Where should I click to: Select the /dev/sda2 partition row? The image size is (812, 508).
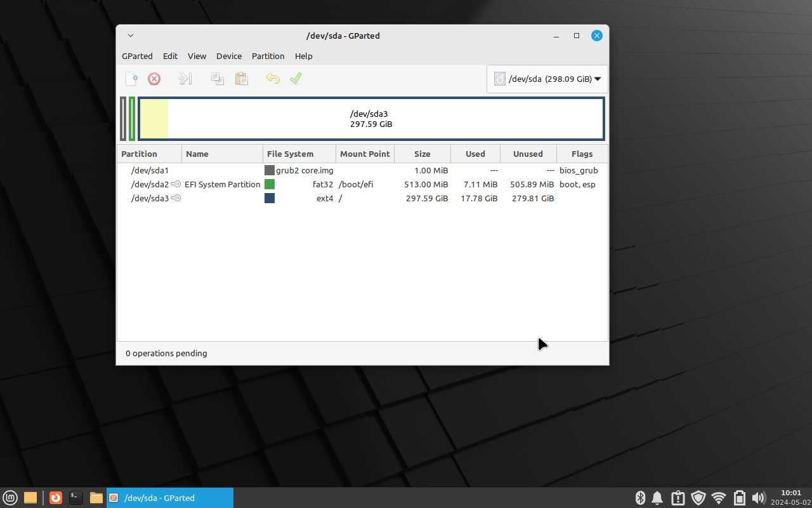point(362,184)
